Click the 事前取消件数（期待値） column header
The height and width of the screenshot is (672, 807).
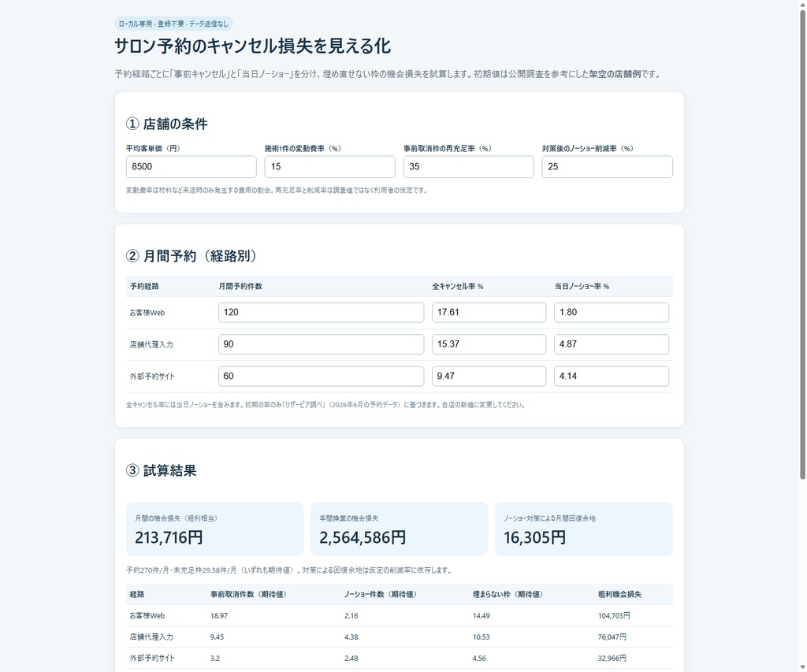click(x=248, y=594)
